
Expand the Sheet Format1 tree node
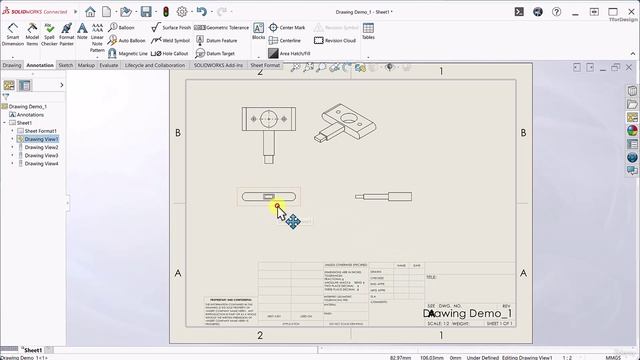12,131
